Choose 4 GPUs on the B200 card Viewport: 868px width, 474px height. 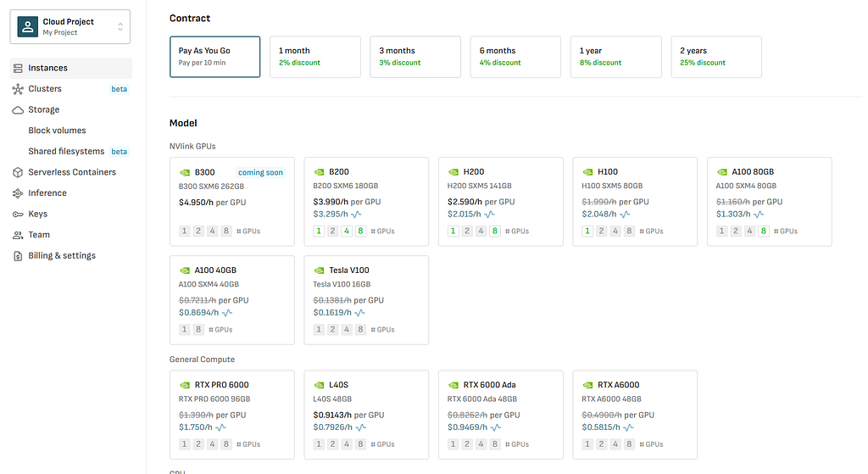click(347, 231)
